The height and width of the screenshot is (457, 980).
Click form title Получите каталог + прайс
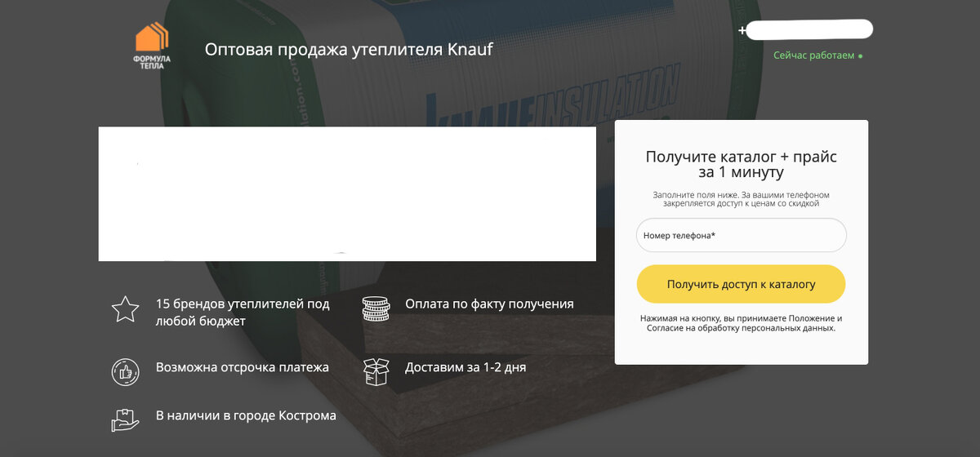click(741, 165)
